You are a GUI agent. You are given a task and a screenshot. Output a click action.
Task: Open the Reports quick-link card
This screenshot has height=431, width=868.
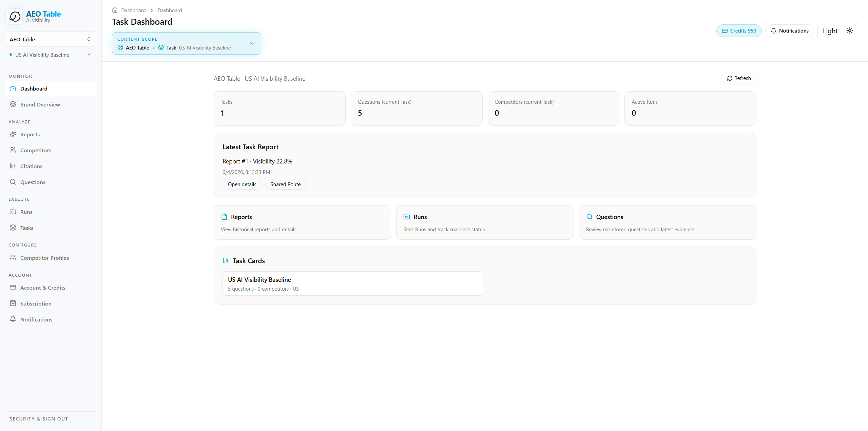pyautogui.click(x=302, y=222)
